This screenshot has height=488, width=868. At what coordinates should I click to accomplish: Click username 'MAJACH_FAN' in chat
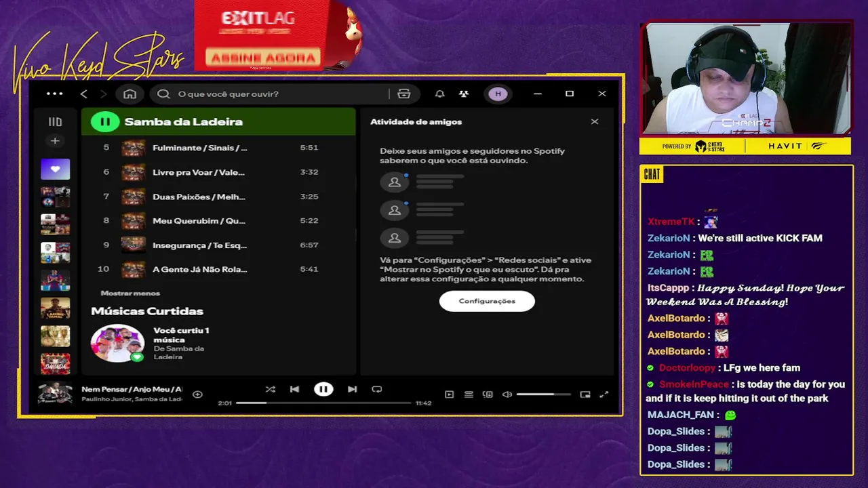(681, 415)
